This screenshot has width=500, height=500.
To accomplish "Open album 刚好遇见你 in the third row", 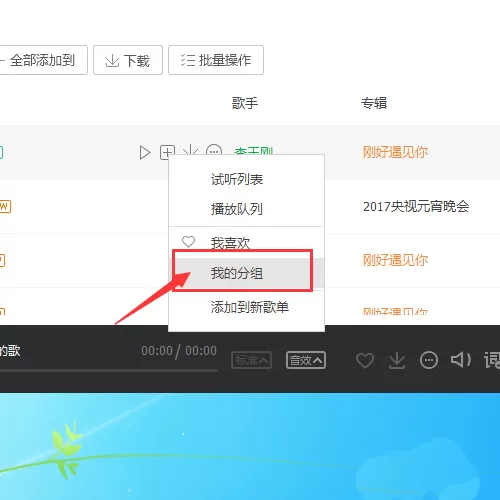I will tap(395, 260).
